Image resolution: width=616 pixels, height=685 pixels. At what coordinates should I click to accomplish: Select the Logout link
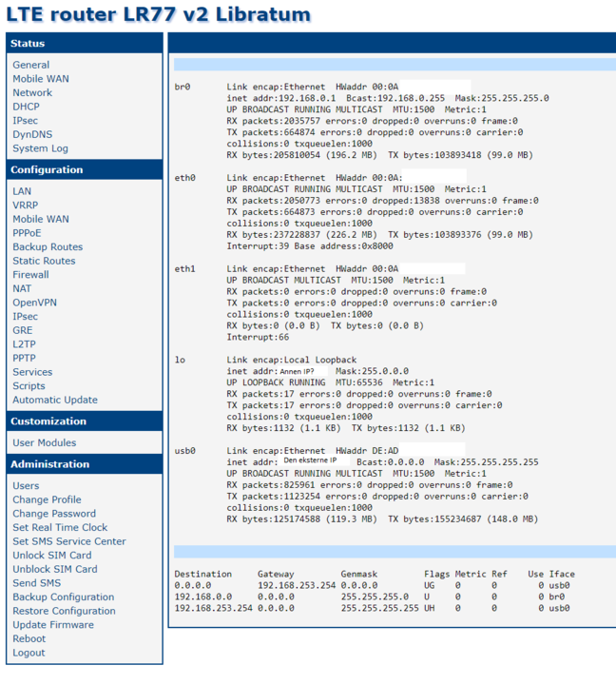[x=29, y=653]
